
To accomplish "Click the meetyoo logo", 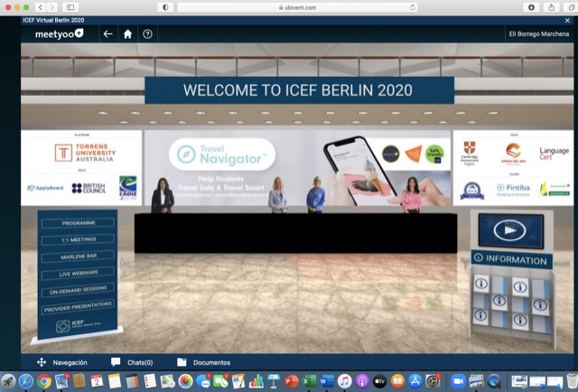I will pos(59,34).
